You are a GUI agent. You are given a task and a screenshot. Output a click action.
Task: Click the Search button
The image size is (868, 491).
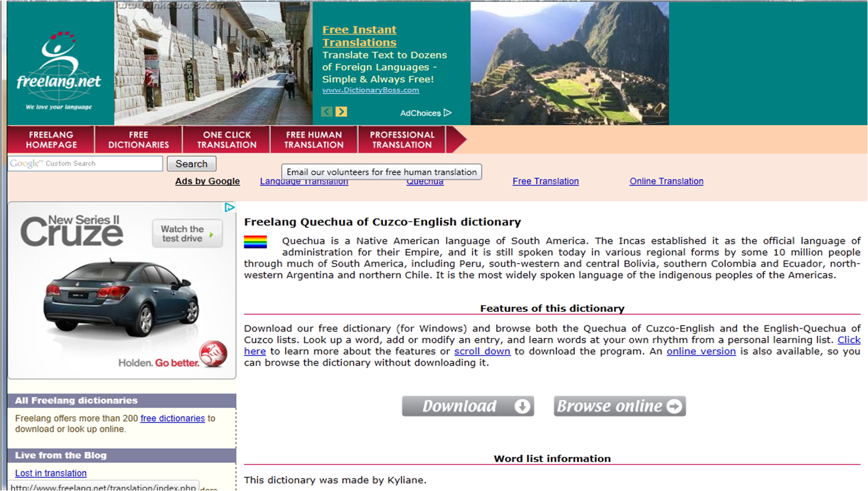[191, 163]
